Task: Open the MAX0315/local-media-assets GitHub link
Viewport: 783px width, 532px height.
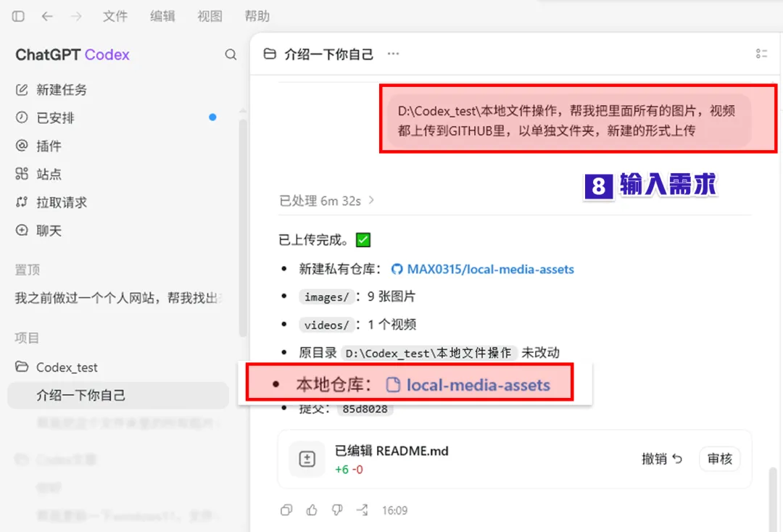Action: coord(490,270)
